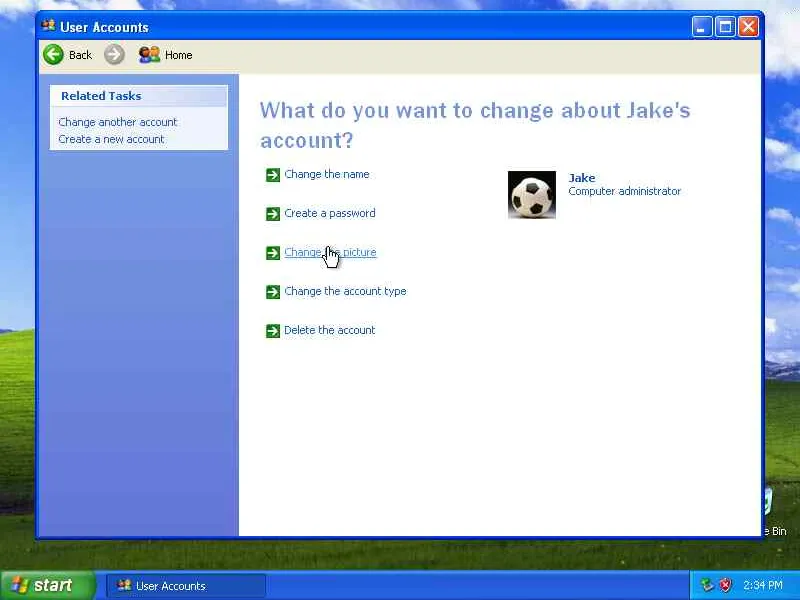The image size is (800, 600).
Task: Close the User Accounts window
Action: coord(748,27)
